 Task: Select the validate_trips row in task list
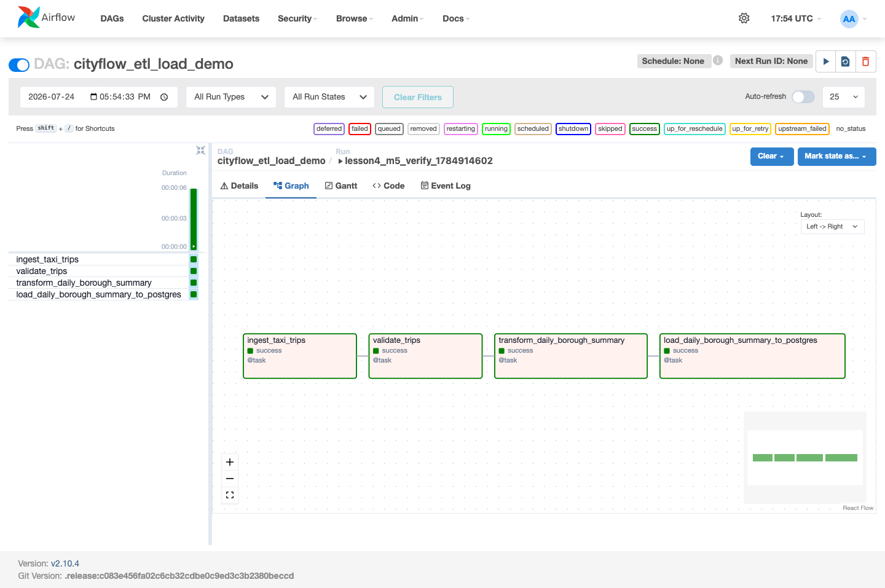(x=98, y=271)
